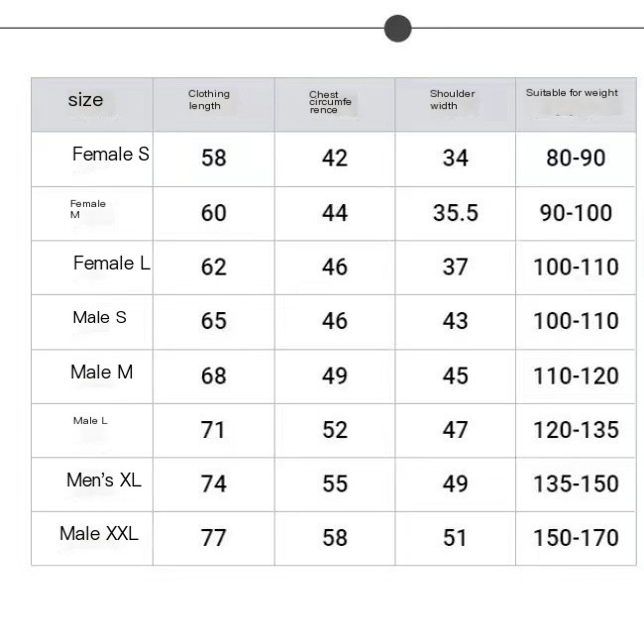Viewport: 644px width, 644px height.
Task: Select the 'Female L' row label
Action: tap(112, 264)
